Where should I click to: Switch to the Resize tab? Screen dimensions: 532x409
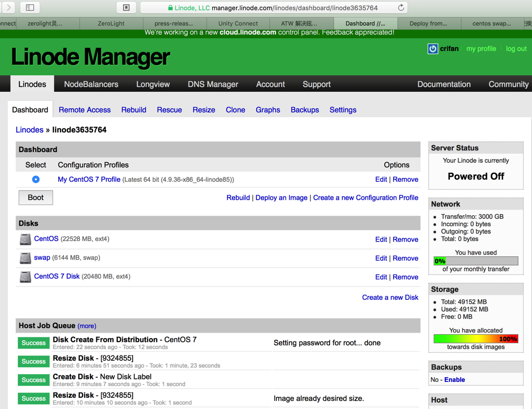[204, 110]
